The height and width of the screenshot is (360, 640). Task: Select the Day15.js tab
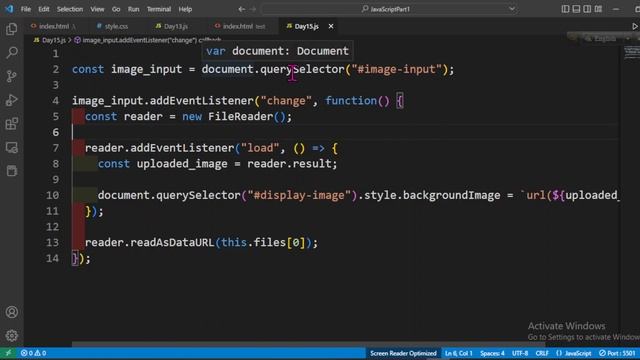[x=306, y=26]
